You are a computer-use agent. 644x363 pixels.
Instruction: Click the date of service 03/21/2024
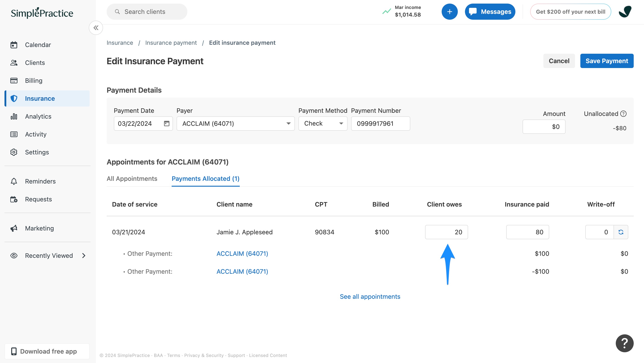tap(128, 232)
